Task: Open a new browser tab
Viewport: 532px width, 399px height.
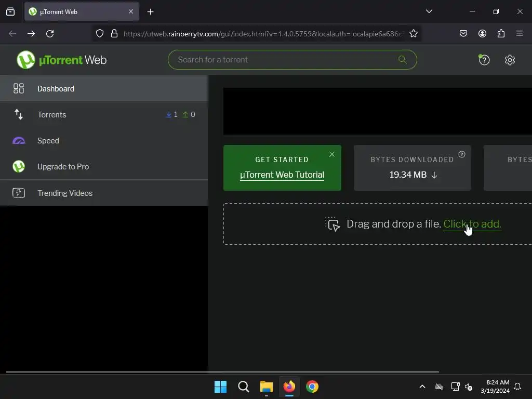Action: (x=150, y=12)
